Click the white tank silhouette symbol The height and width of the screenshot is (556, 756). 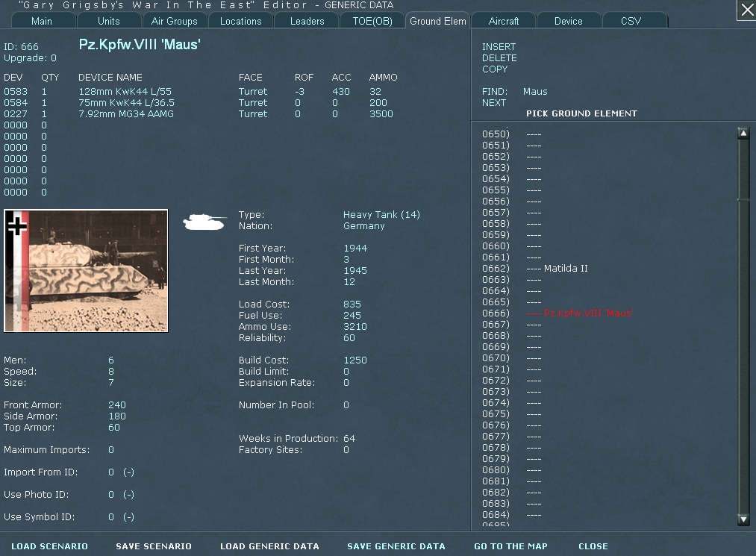pyautogui.click(x=204, y=222)
